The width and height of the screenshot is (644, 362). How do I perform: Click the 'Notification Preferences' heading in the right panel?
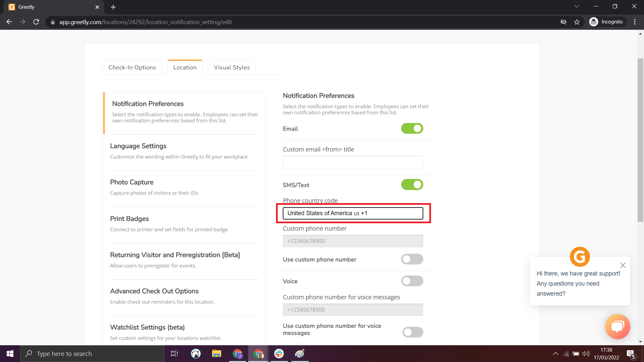[x=318, y=96]
